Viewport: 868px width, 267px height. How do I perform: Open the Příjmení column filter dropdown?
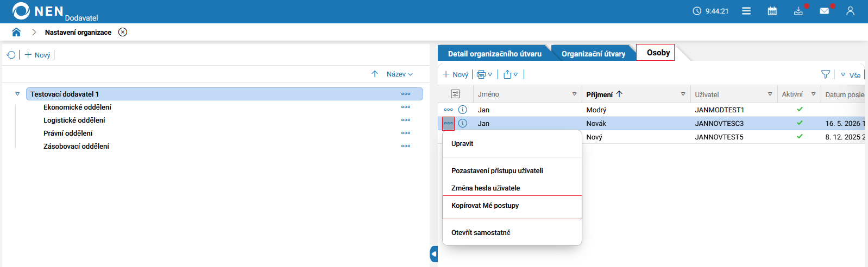(x=683, y=94)
